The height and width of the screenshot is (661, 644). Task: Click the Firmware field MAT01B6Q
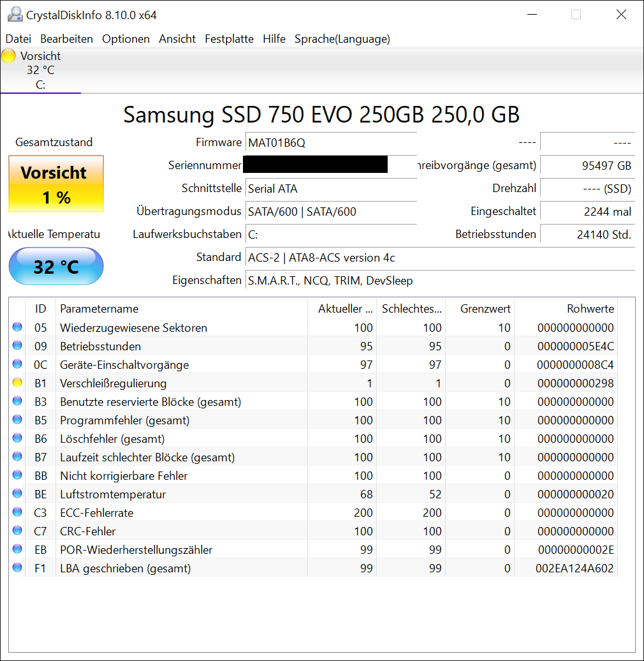[331, 142]
